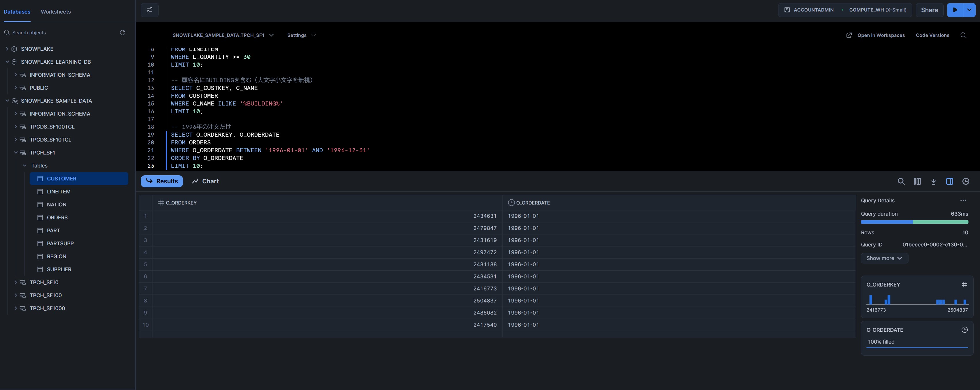Open the SNOWFLAKE_SAMPLE_DATA.TPCH_SF1 context dropdown
Image resolution: width=980 pixels, height=390 pixels.
tap(223, 35)
